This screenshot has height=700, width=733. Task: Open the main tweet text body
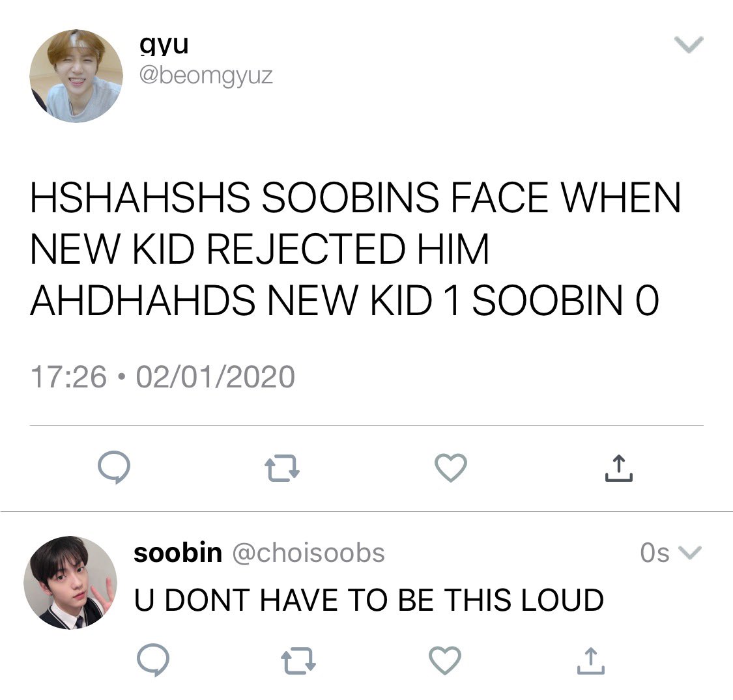coord(355,249)
